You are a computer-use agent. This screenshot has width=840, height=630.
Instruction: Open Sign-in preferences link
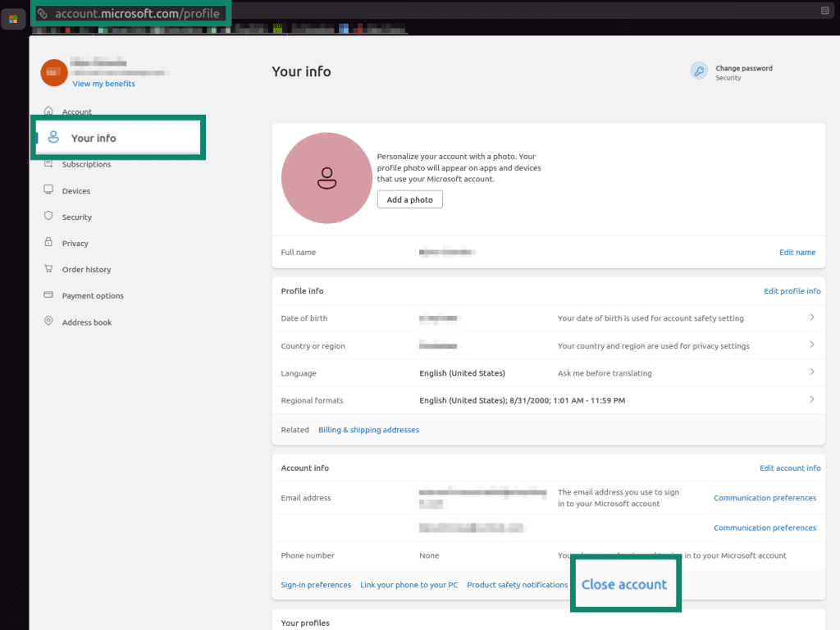(316, 584)
